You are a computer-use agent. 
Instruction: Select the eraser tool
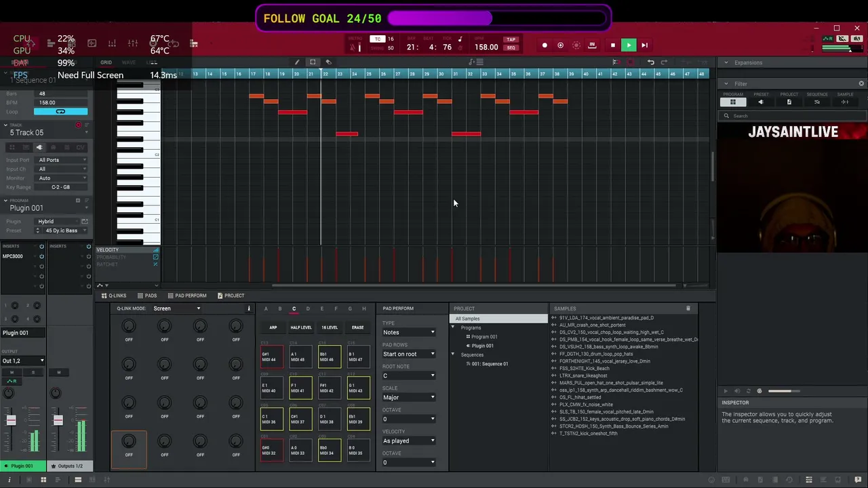click(x=329, y=62)
